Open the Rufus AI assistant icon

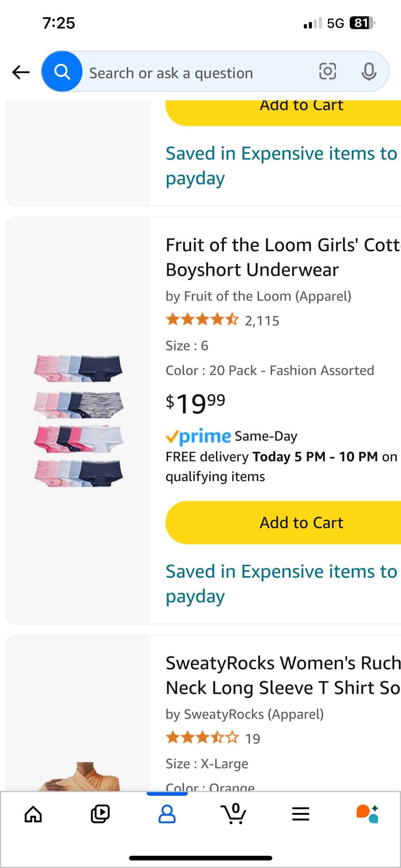[367, 814]
